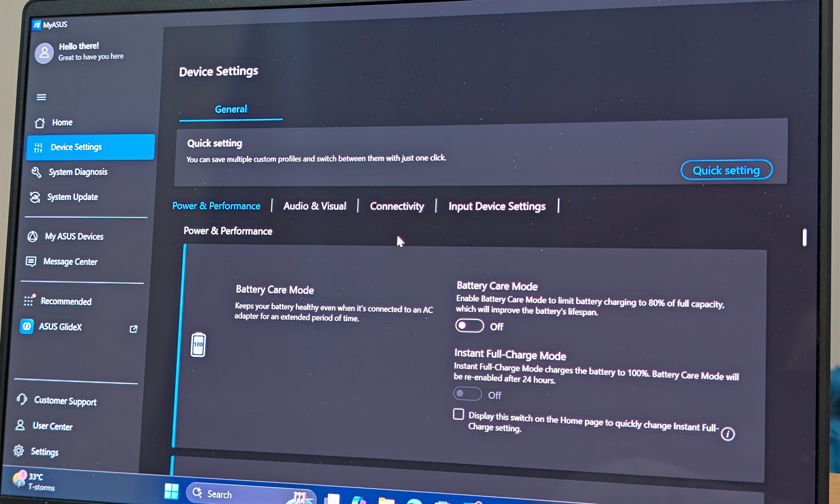This screenshot has height=504, width=840.
Task: Open the Windows Start menu
Action: [x=171, y=491]
